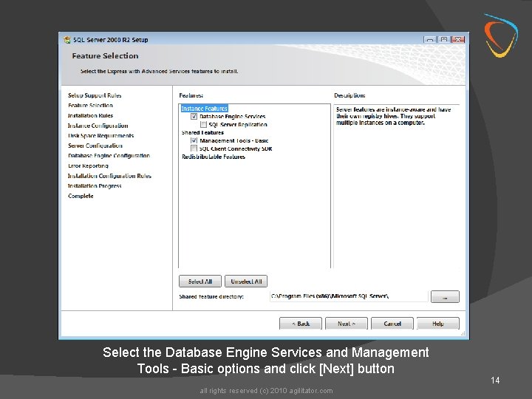Click the Instance Configuration step

click(x=98, y=126)
